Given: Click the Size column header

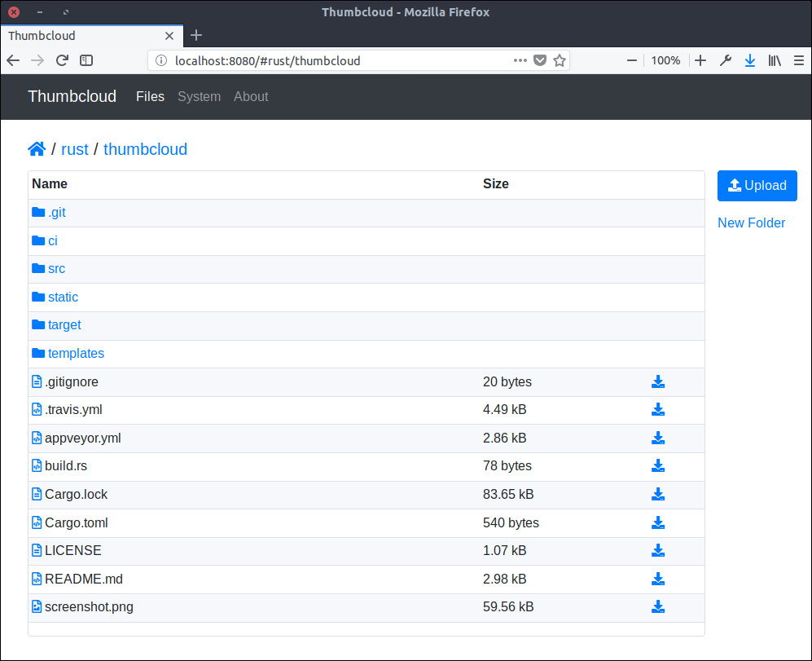Looking at the screenshot, I should (x=496, y=184).
